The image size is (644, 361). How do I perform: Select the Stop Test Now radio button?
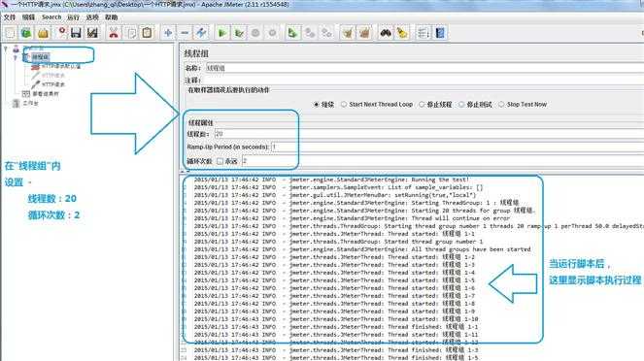pyautogui.click(x=501, y=105)
